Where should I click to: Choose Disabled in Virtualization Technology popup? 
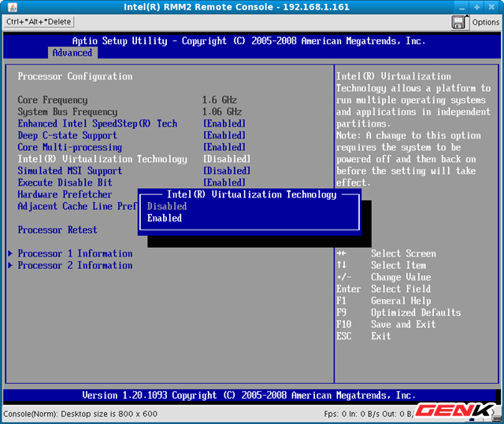(167, 206)
